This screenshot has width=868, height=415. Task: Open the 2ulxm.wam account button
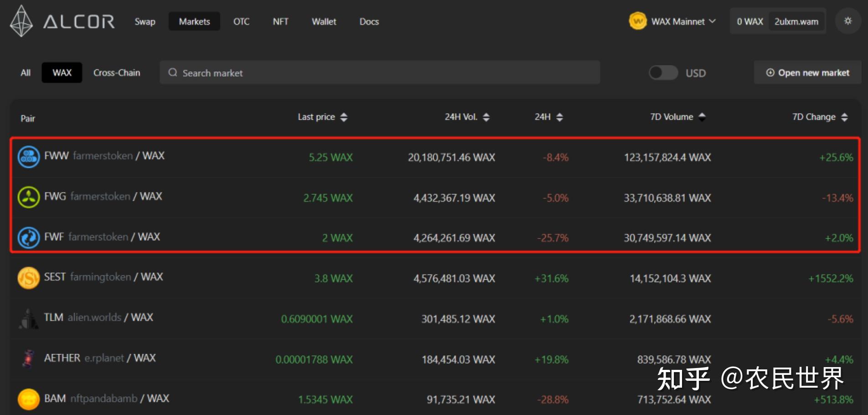coord(796,21)
